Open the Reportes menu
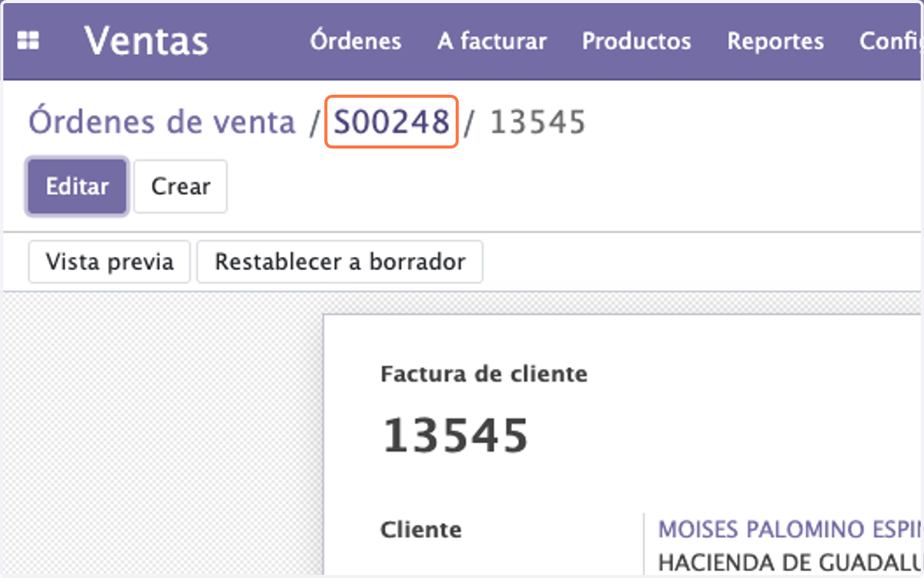 pyautogui.click(x=775, y=41)
